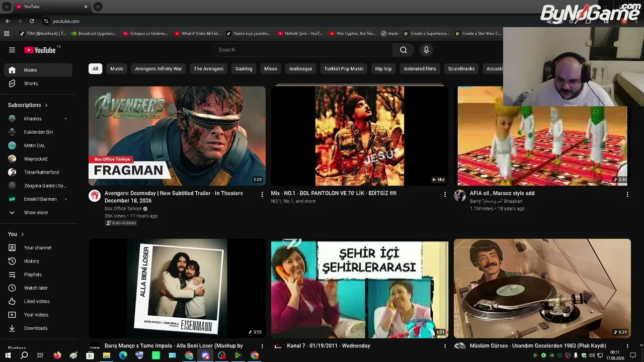The width and height of the screenshot is (644, 362).
Task: Click the YouTube search input field
Action: [303, 50]
